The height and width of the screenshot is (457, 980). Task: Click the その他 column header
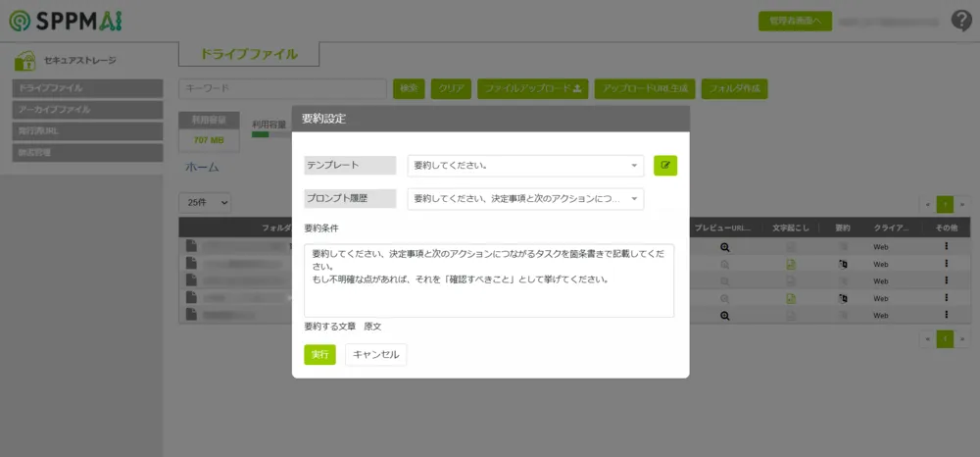947,228
